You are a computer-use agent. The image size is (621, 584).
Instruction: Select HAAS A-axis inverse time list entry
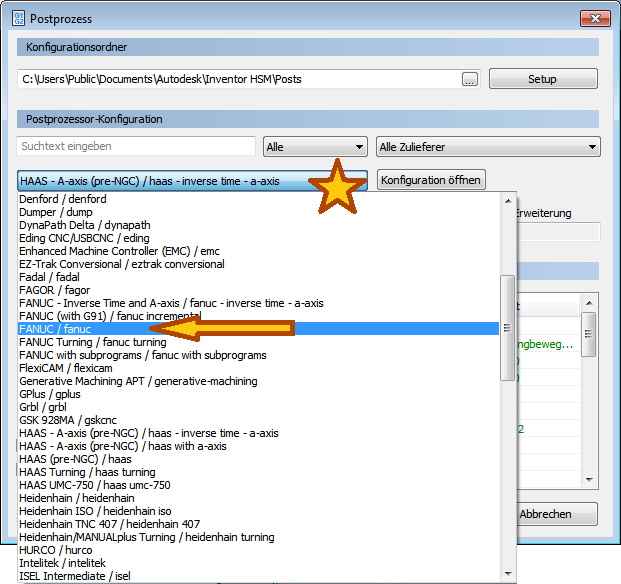click(x=258, y=433)
